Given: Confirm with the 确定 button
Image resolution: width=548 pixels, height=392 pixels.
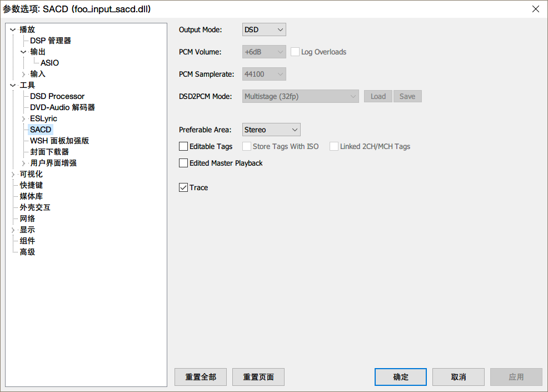Looking at the screenshot, I should 401,376.
